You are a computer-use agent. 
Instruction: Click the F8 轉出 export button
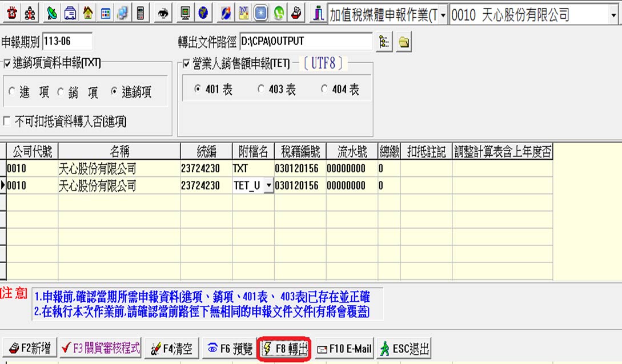click(284, 349)
